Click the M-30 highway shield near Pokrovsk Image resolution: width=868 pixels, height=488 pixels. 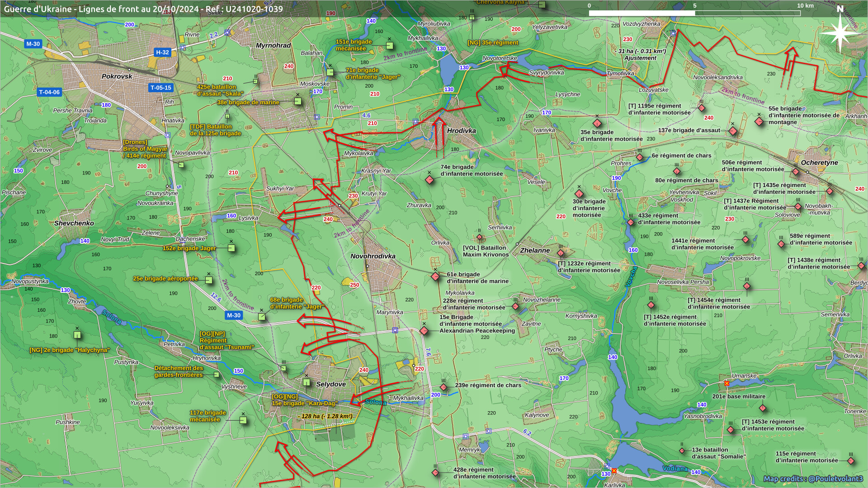33,44
